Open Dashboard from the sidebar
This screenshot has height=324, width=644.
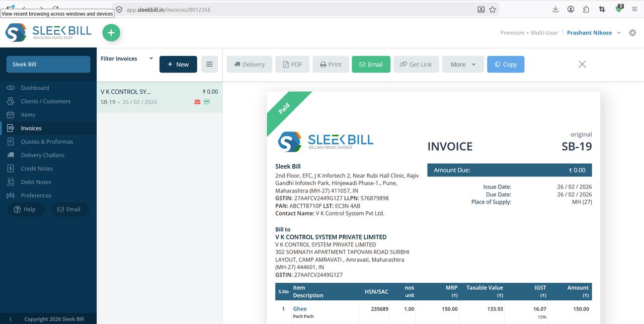pyautogui.click(x=35, y=88)
